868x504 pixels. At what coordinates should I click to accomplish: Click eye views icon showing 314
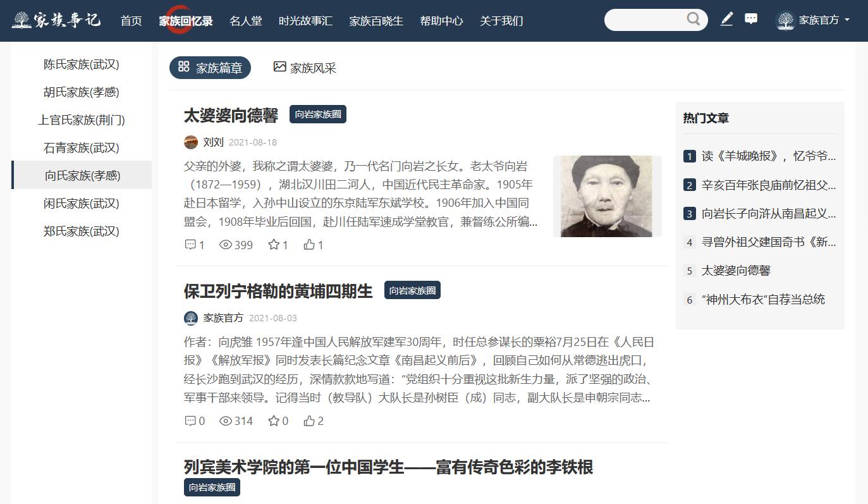[226, 421]
